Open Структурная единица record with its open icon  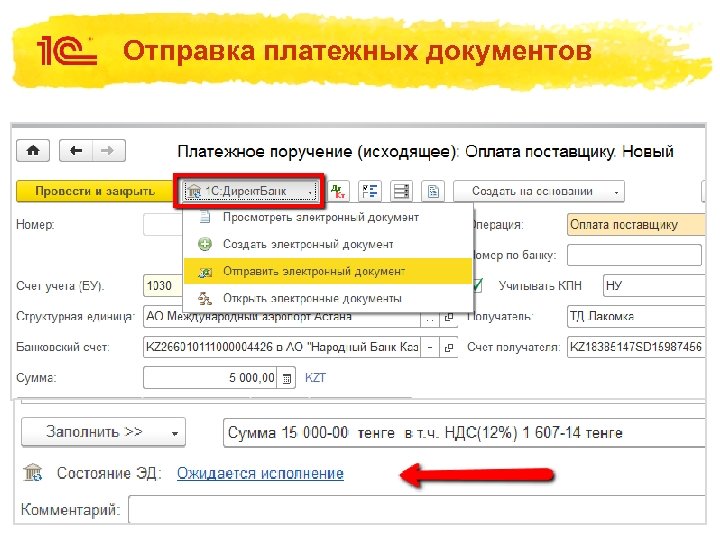449,316
